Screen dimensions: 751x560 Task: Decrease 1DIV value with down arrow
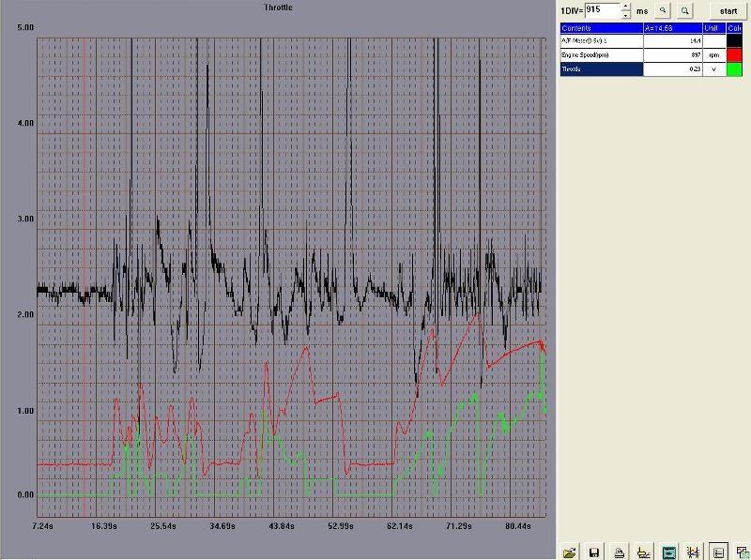626,15
